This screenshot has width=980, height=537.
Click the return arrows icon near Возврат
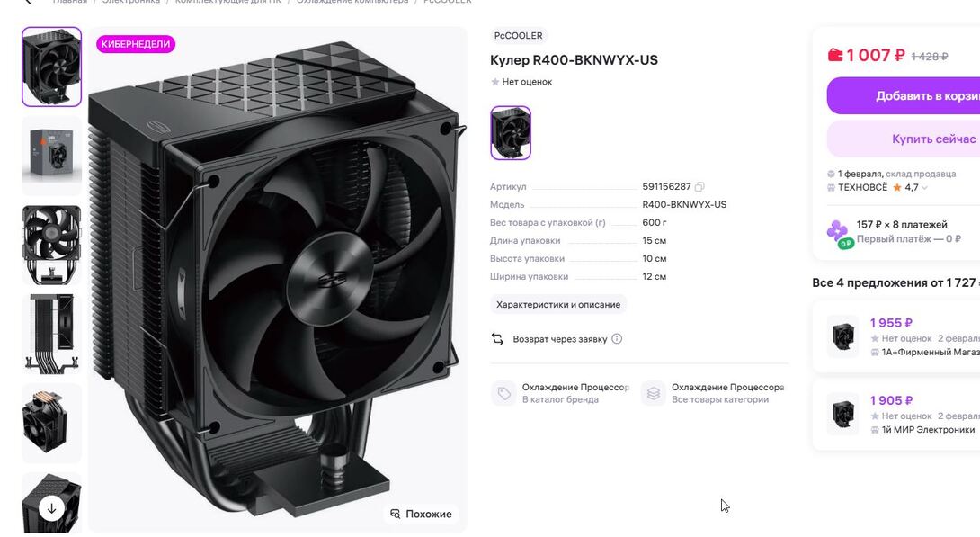pyautogui.click(x=497, y=339)
